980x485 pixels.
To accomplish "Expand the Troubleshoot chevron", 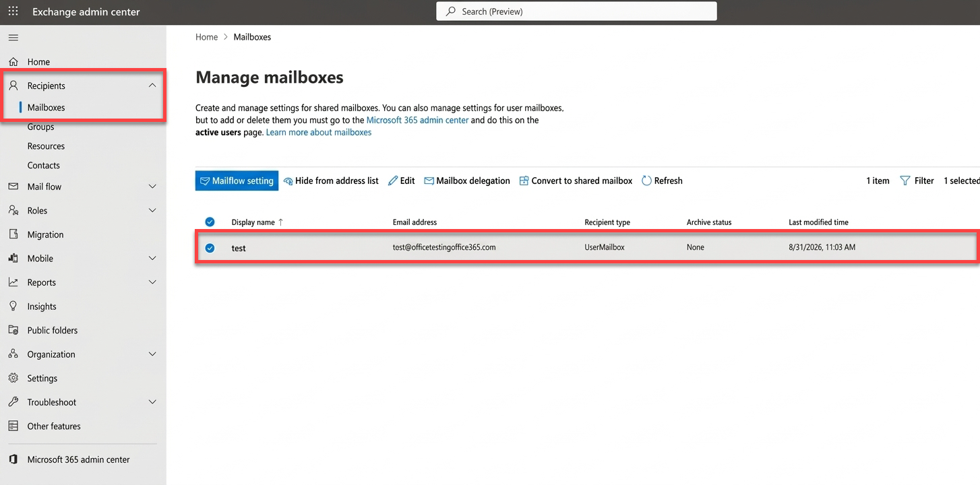I will (x=152, y=401).
